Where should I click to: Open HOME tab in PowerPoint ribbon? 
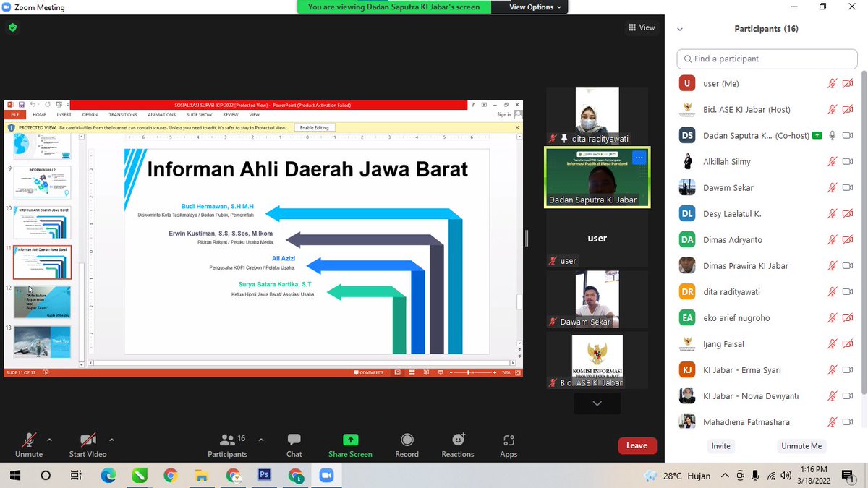[x=39, y=114]
